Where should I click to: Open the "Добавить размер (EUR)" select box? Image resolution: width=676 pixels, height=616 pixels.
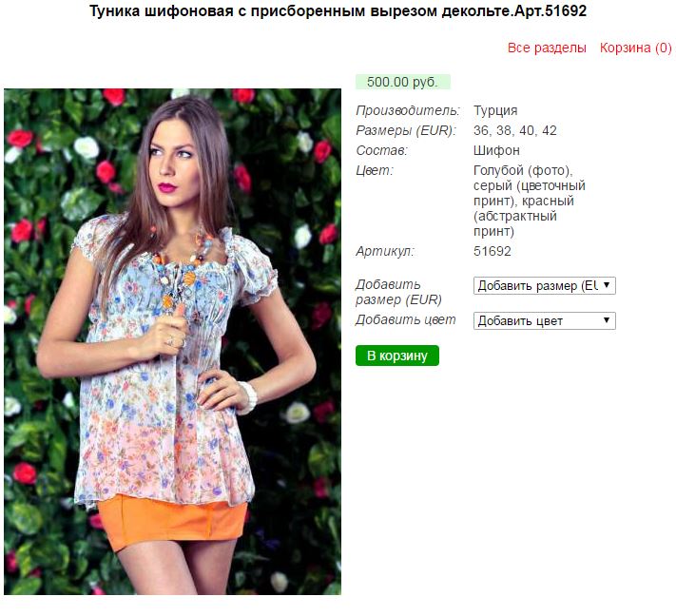tap(544, 286)
